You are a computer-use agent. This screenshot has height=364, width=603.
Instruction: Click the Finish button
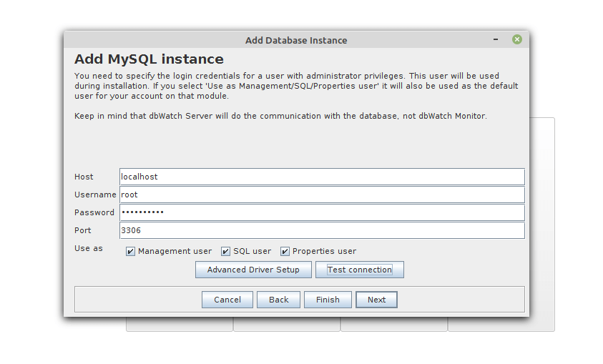[328, 300]
